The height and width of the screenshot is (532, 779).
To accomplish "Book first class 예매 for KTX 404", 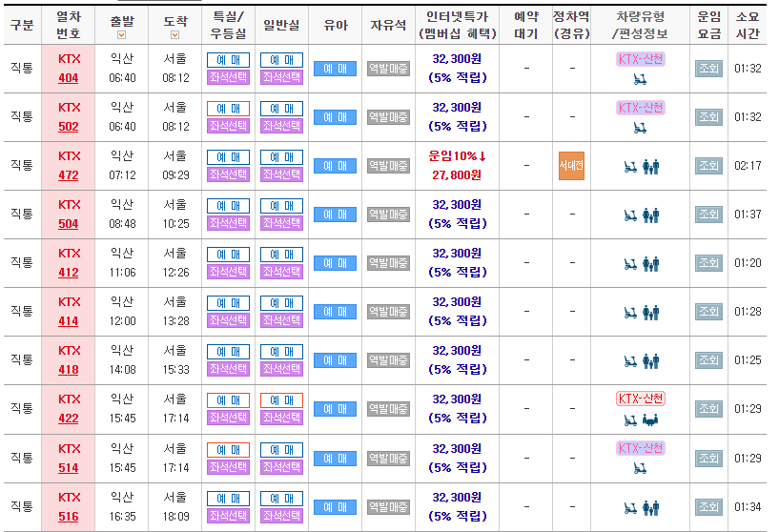I will pos(228,60).
